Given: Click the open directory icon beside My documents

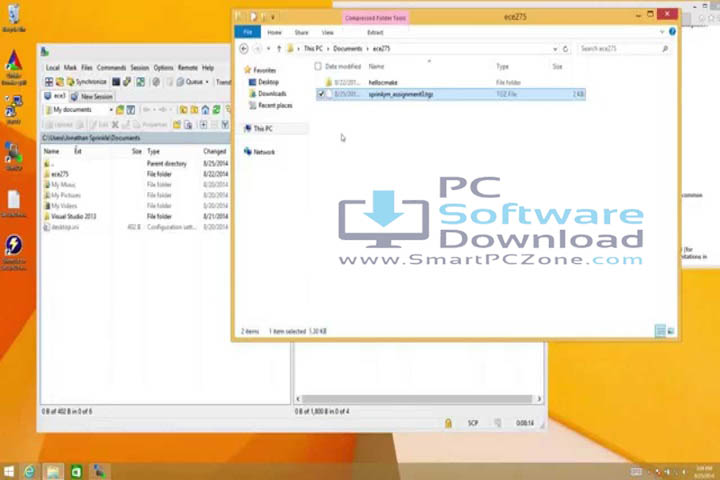Looking at the screenshot, I should tap(120, 109).
